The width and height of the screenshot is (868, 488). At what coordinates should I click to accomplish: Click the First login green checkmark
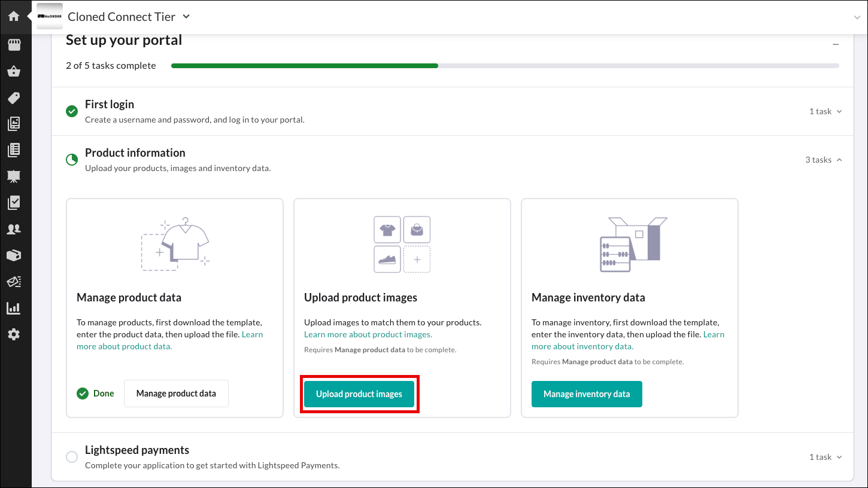(72, 111)
